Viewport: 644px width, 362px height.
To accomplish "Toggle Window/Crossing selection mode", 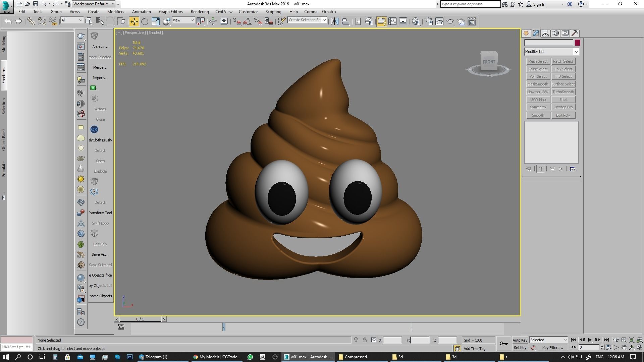I will 121,21.
